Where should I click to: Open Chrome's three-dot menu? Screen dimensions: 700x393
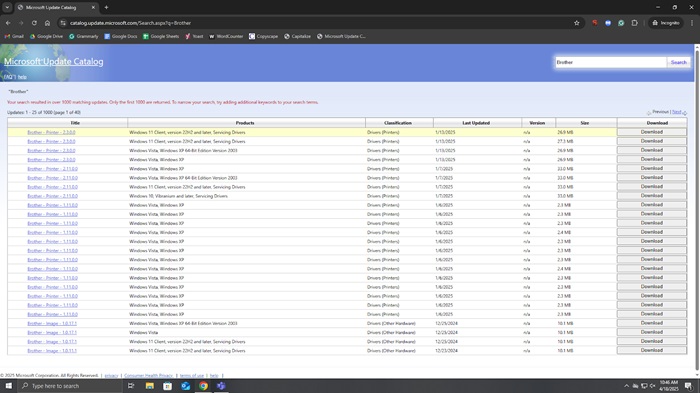[692, 23]
